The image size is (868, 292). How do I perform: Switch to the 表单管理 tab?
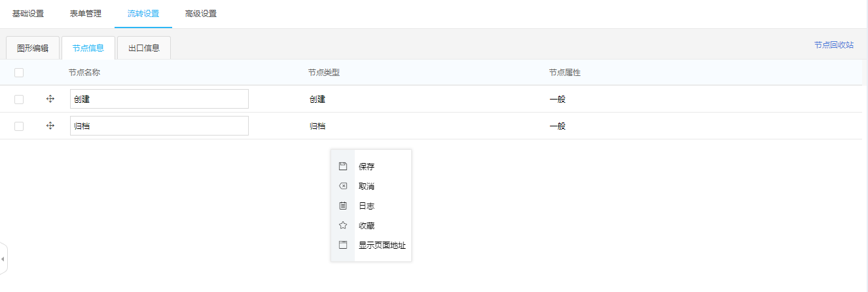point(86,14)
